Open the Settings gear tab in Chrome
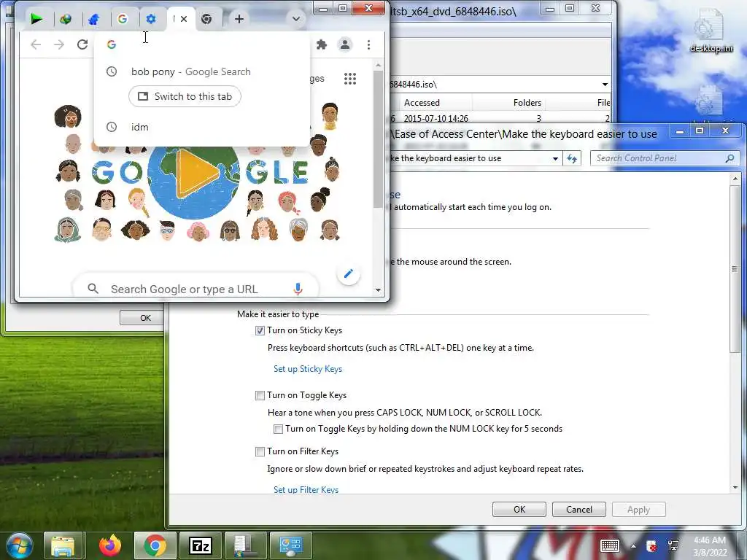Screen dimensions: 747x560 pyautogui.click(x=151, y=19)
